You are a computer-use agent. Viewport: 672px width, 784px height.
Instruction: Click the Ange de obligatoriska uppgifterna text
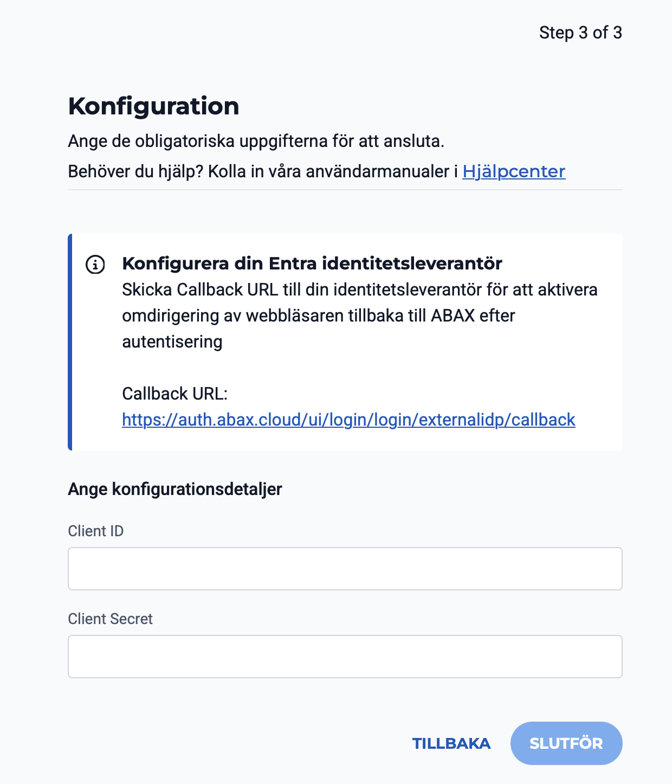pos(256,141)
